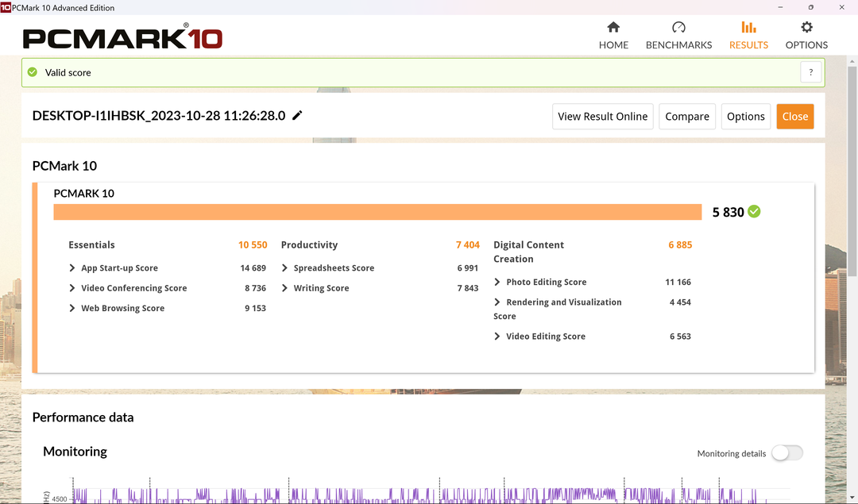The height and width of the screenshot is (504, 858).
Task: Click the green checkmark beside score 5 830
Action: (754, 212)
